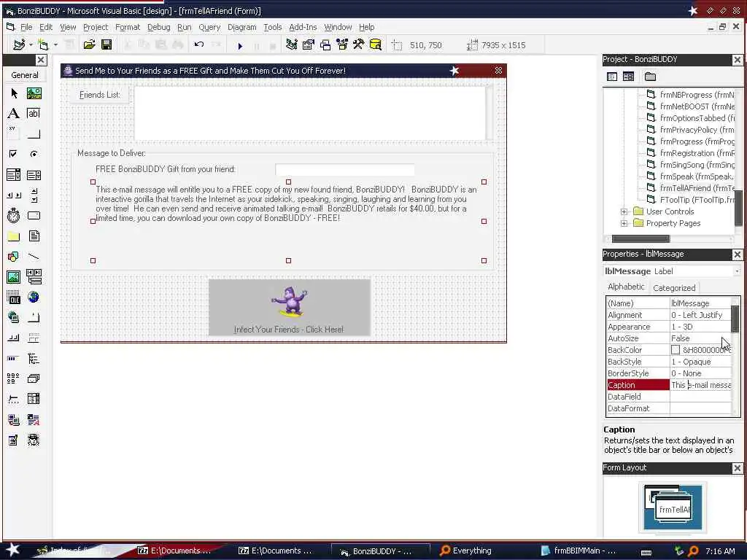This screenshot has width=747, height=560.
Task: Switch to the Categorized properties tab
Action: pos(674,287)
